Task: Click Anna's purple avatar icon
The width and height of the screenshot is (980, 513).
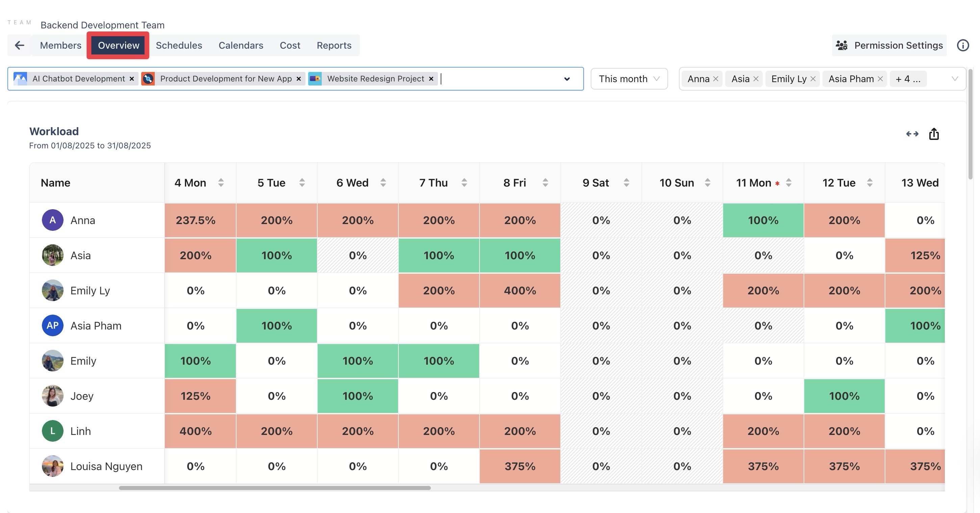Action: click(52, 220)
